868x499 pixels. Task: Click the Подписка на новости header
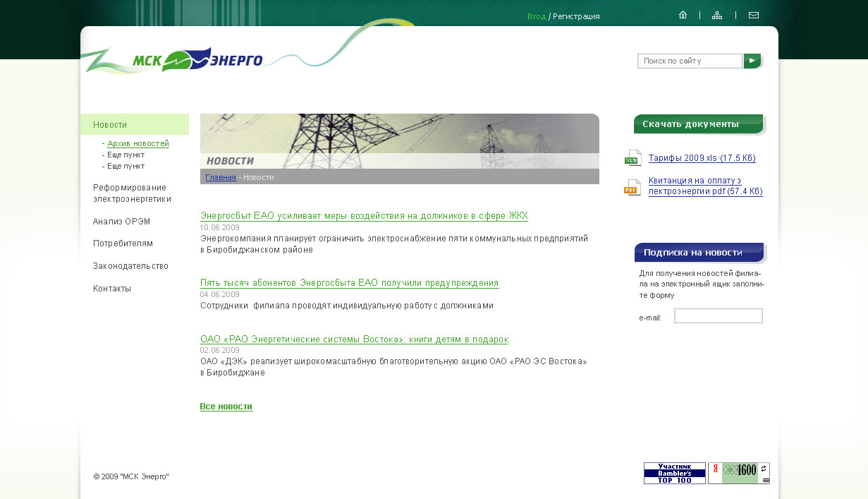click(x=699, y=253)
